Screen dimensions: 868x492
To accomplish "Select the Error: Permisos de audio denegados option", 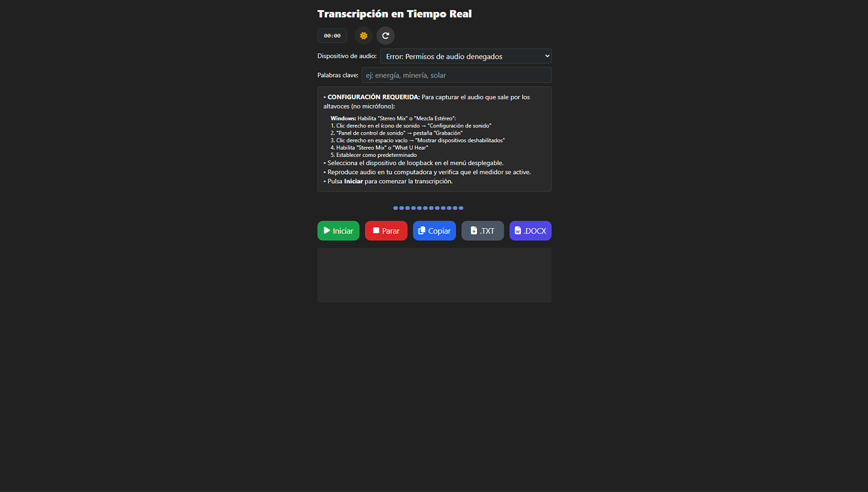I will [x=465, y=56].
